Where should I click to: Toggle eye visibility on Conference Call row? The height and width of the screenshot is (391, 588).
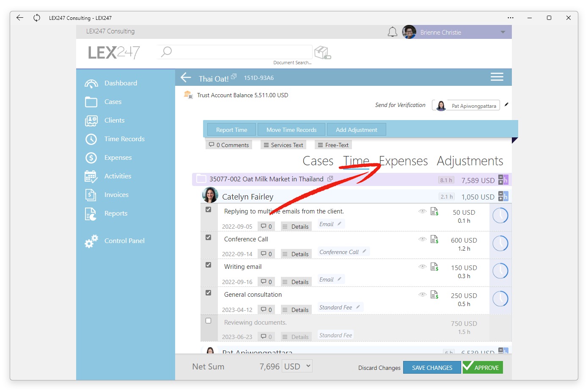pyautogui.click(x=422, y=239)
